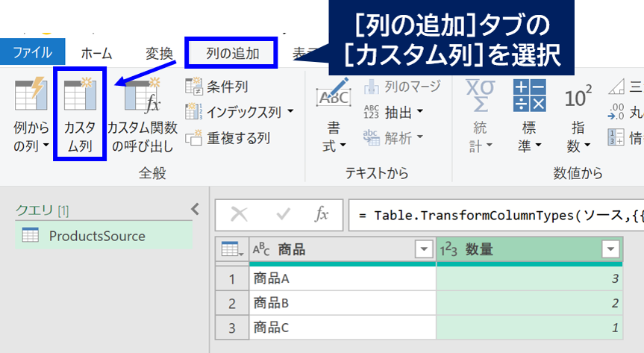Click the 列のマージ button
This screenshot has width=644, height=353.
pyautogui.click(x=402, y=87)
